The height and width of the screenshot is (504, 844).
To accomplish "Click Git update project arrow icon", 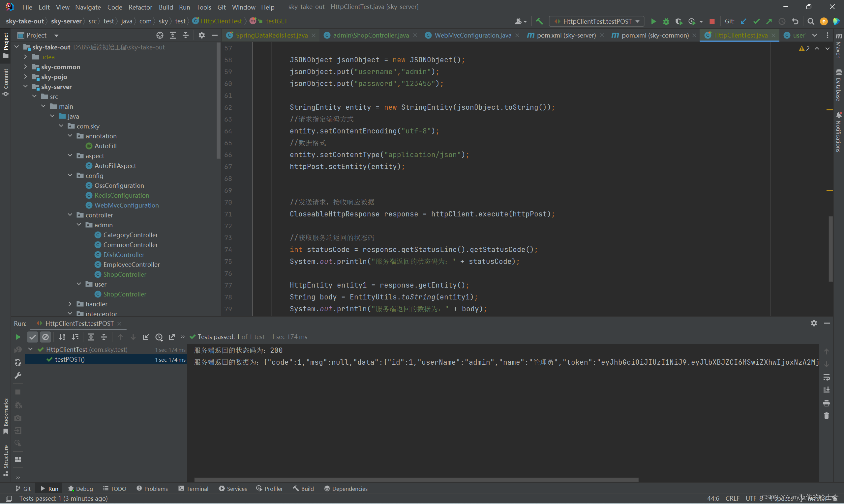I will [743, 21].
